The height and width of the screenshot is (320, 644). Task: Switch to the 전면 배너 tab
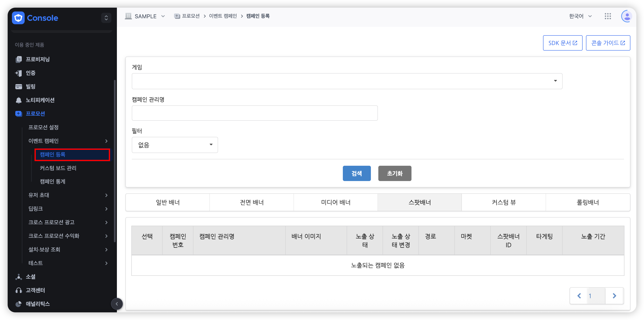tap(252, 202)
